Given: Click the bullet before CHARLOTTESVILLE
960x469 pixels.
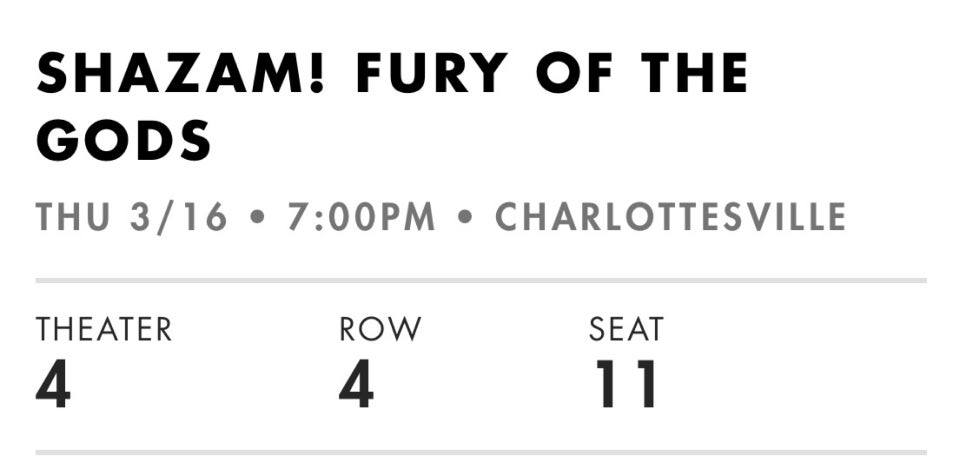Looking at the screenshot, I should 465,217.
